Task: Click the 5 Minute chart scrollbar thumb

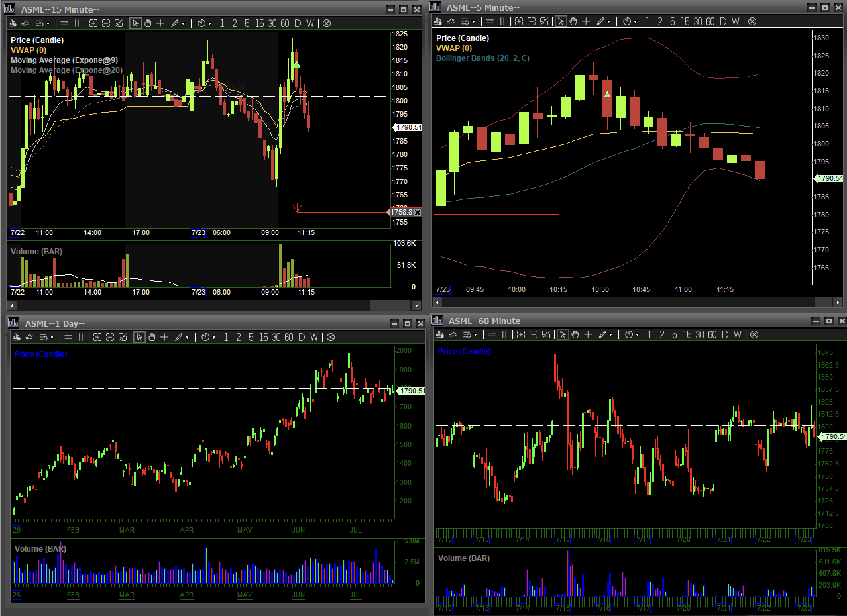Action: click(823, 302)
